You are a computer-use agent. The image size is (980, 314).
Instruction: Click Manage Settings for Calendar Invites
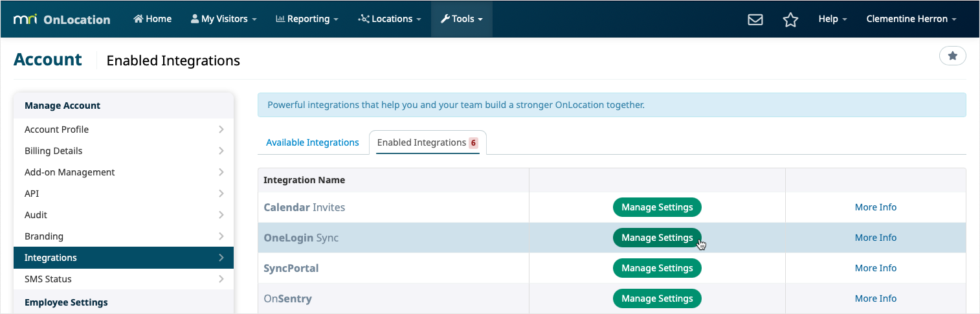click(x=657, y=207)
